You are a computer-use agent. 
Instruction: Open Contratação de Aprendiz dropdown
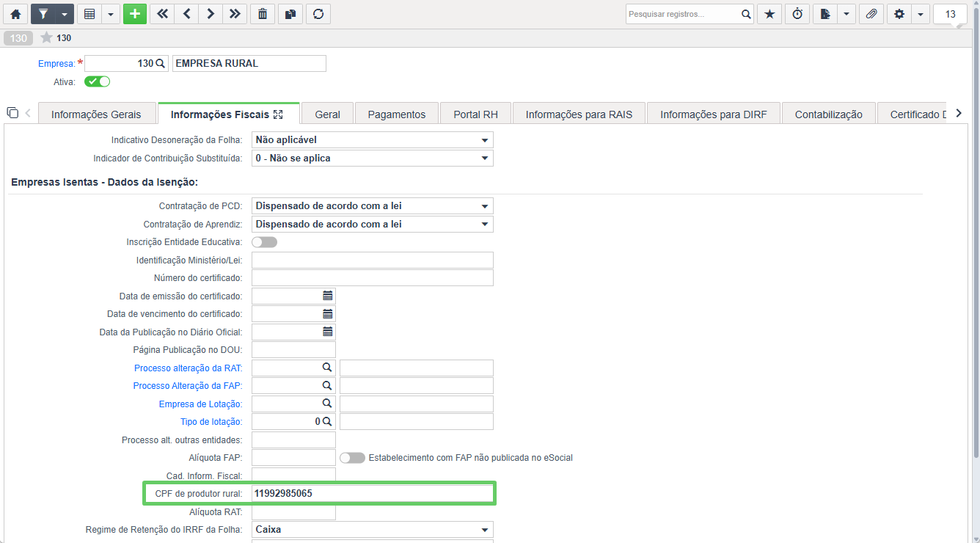pyautogui.click(x=373, y=224)
